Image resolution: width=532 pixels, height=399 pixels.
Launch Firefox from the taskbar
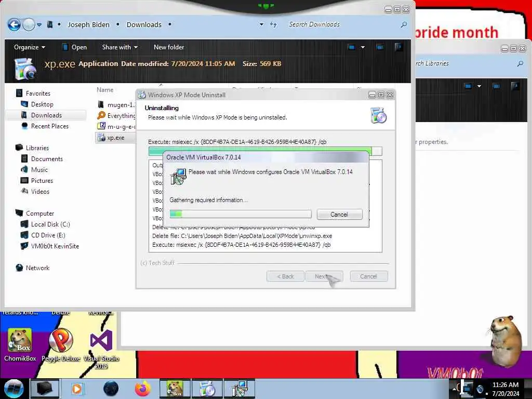[x=142, y=389]
